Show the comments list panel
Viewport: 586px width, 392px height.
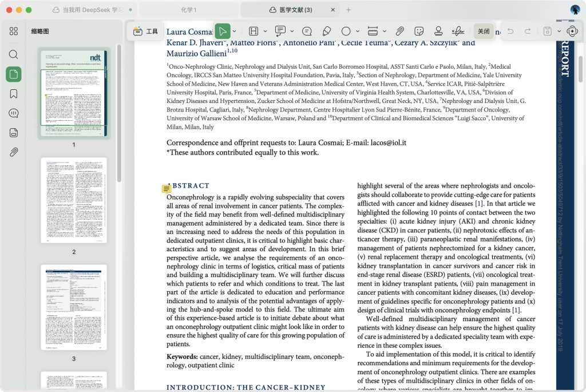(x=14, y=113)
